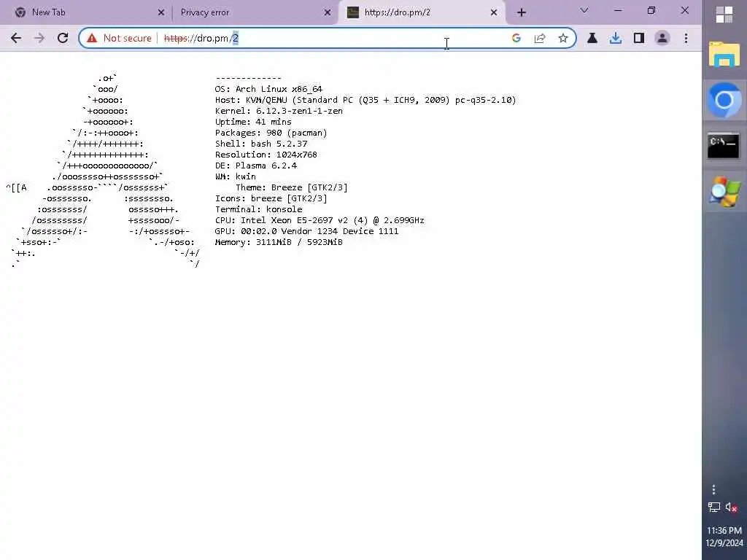Expand the tab search dropdown

pos(584,10)
